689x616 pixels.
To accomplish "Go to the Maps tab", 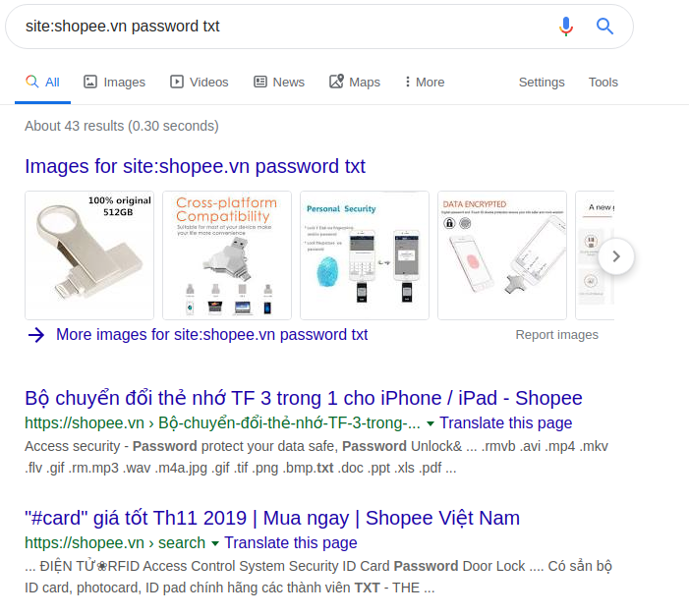I will 354,83.
